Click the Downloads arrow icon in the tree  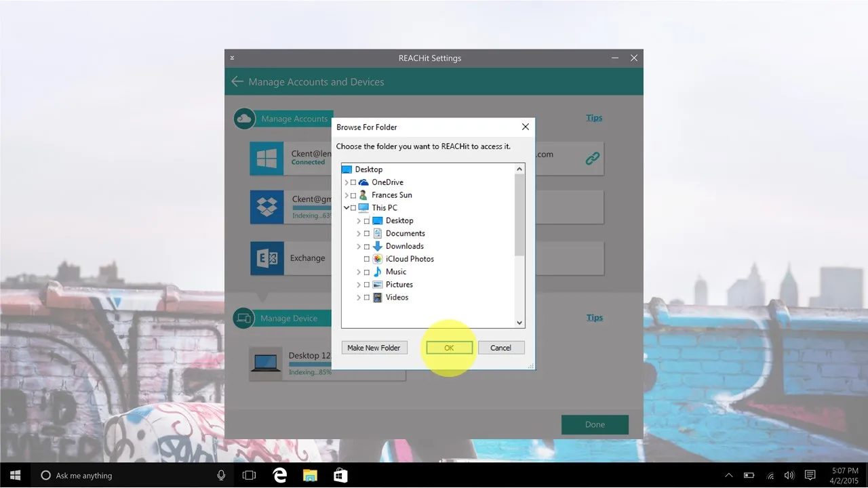pos(378,247)
